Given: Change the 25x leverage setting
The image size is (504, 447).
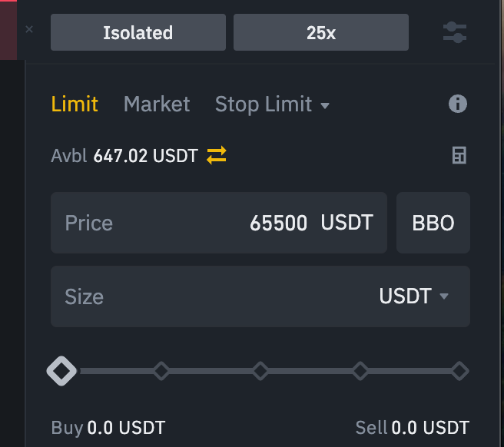Looking at the screenshot, I should click(320, 32).
